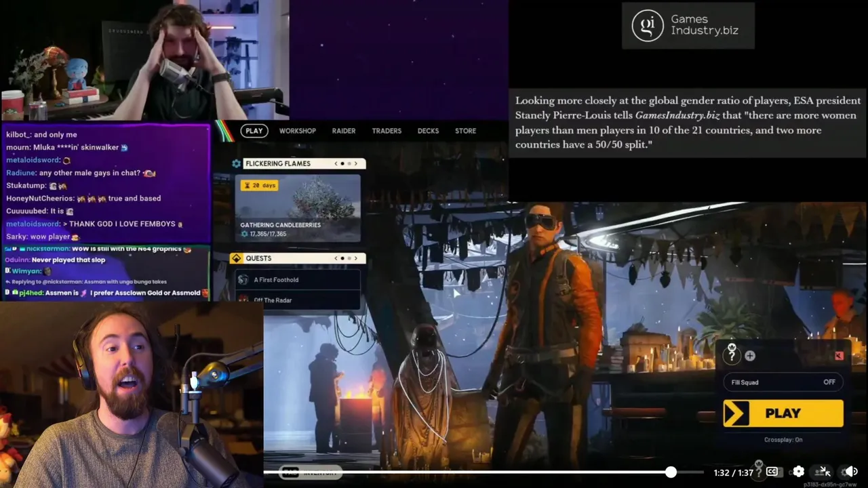Click chat username Sarky
Viewport: 868px width, 488px height.
click(16, 237)
